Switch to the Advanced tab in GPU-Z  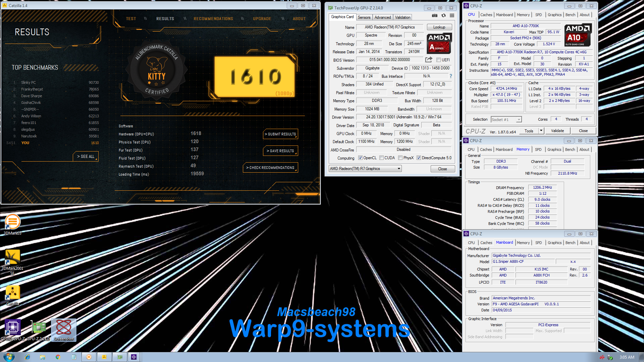tap(383, 17)
